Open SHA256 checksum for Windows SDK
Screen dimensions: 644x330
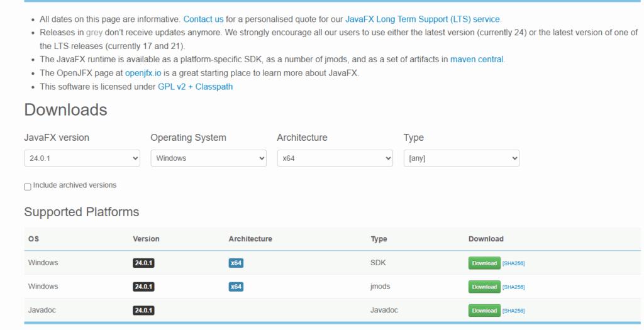[x=513, y=263]
